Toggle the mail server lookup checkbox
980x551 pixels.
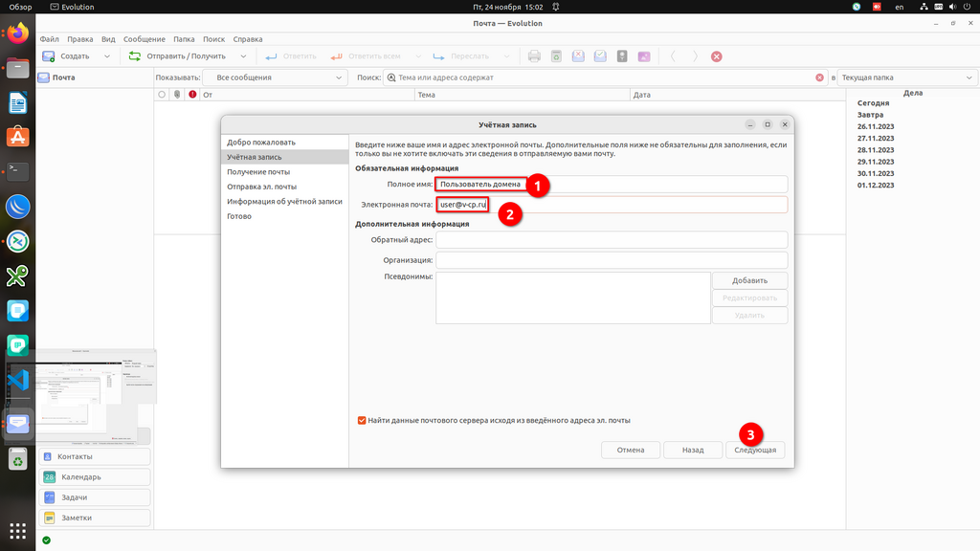point(362,420)
